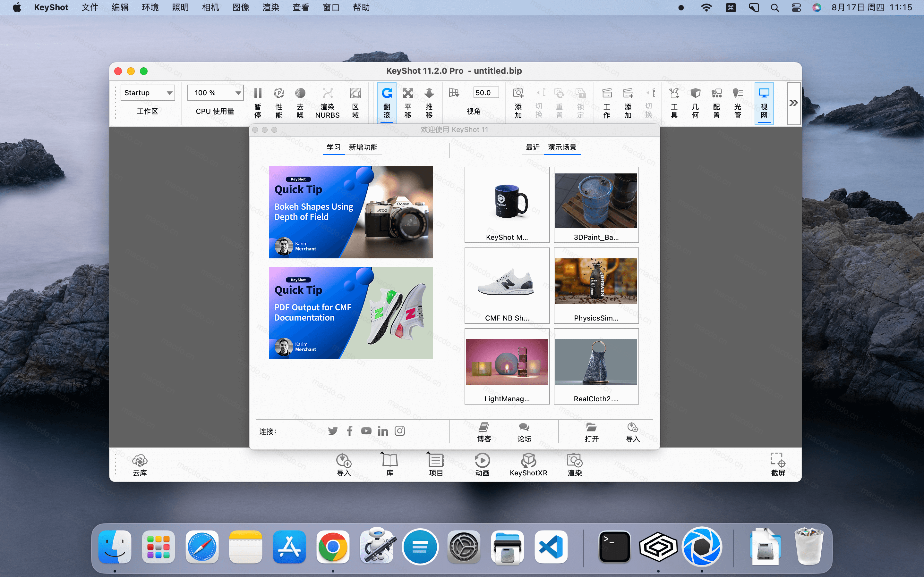Open the KeyShotXR tool

[528, 464]
